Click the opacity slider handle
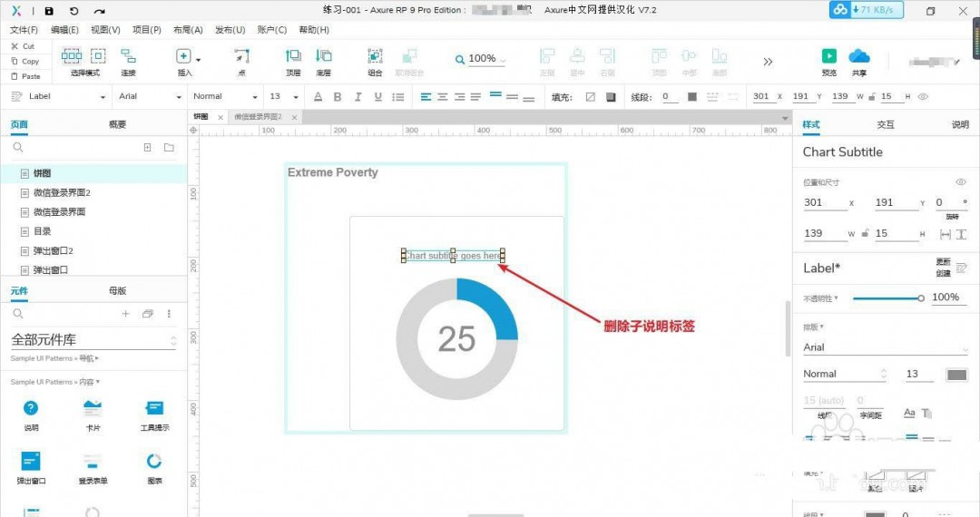Image resolution: width=980 pixels, height=517 pixels. tap(921, 298)
